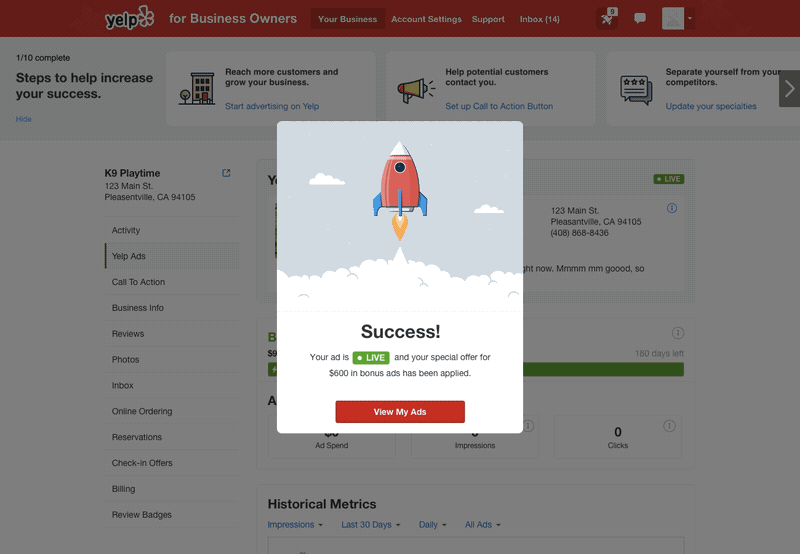Select Call To Action in the sidebar
The width and height of the screenshot is (800, 554).
[x=172, y=282]
